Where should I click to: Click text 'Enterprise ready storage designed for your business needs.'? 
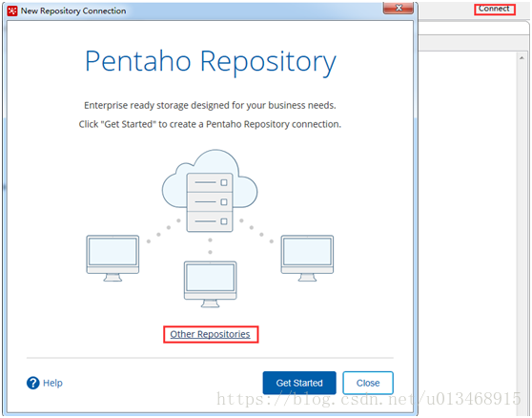pos(210,105)
